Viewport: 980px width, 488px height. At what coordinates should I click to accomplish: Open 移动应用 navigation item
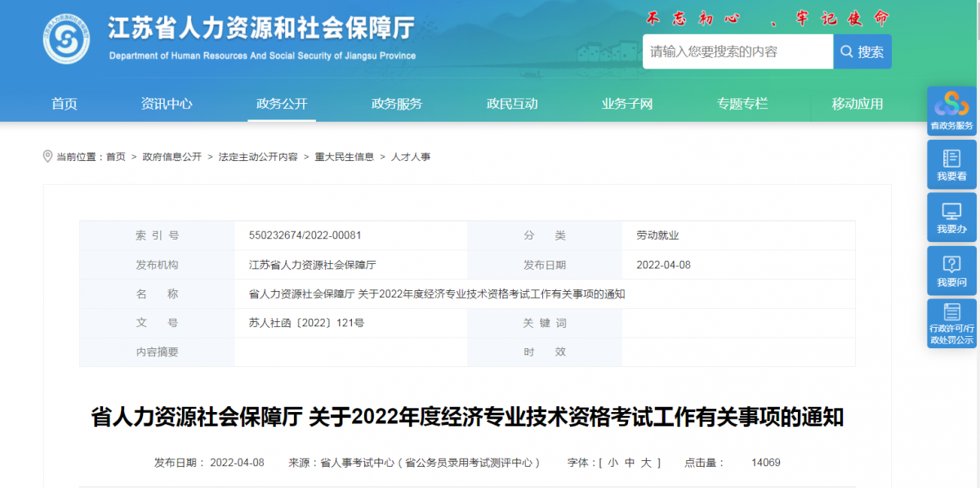[857, 104]
